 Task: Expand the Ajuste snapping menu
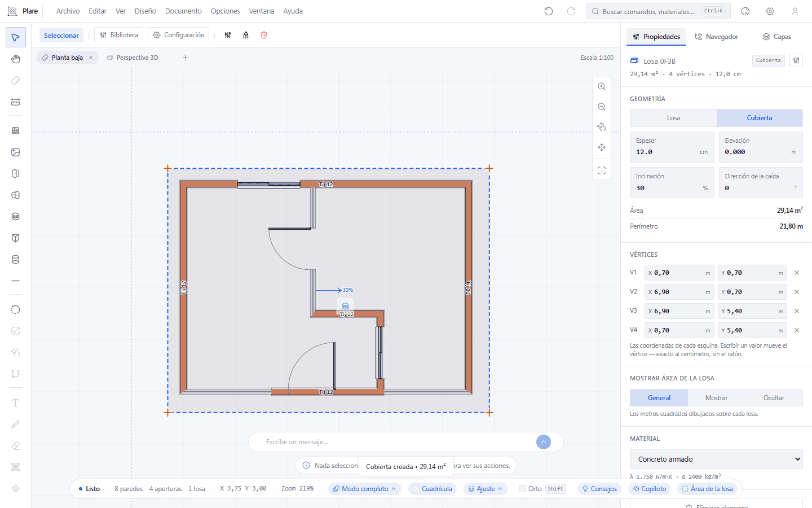[486, 489]
